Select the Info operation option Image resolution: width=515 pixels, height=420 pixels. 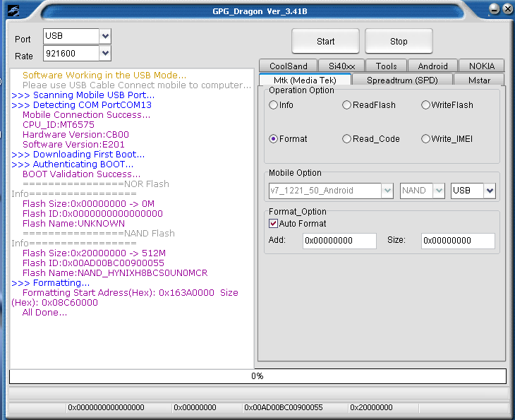[x=273, y=105]
